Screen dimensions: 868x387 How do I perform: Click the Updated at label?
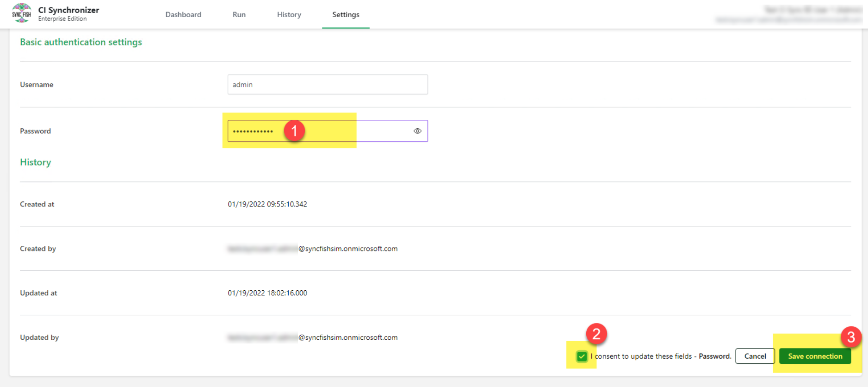[x=38, y=293]
